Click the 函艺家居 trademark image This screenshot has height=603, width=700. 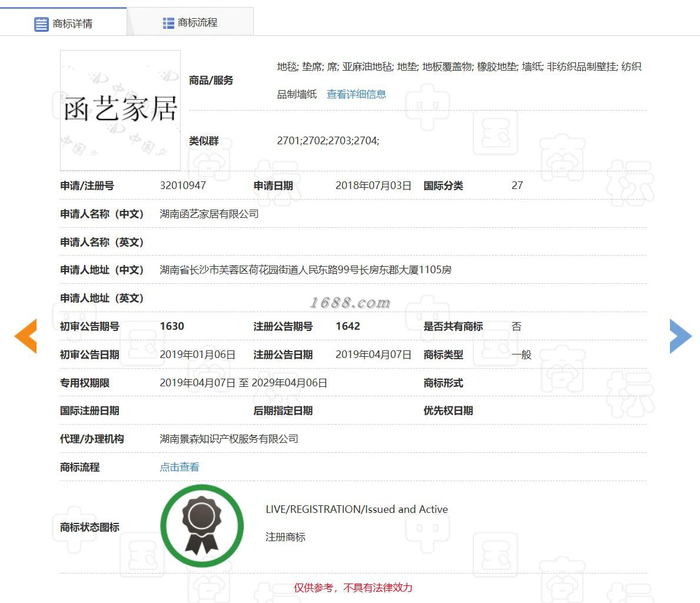tap(121, 110)
